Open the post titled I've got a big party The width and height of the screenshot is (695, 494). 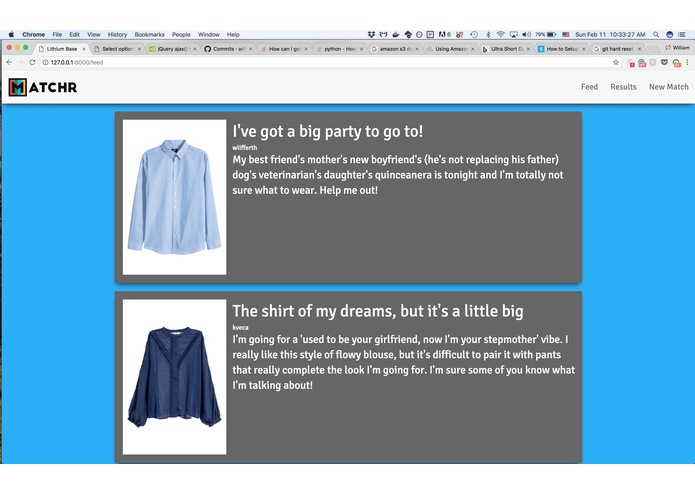(x=328, y=131)
